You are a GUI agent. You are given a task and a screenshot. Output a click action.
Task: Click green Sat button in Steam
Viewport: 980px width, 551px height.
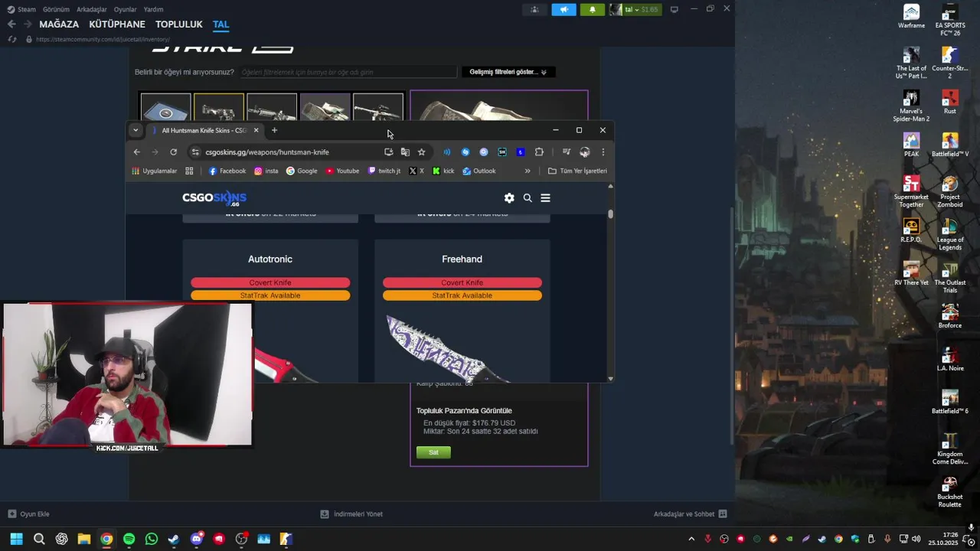[433, 452]
